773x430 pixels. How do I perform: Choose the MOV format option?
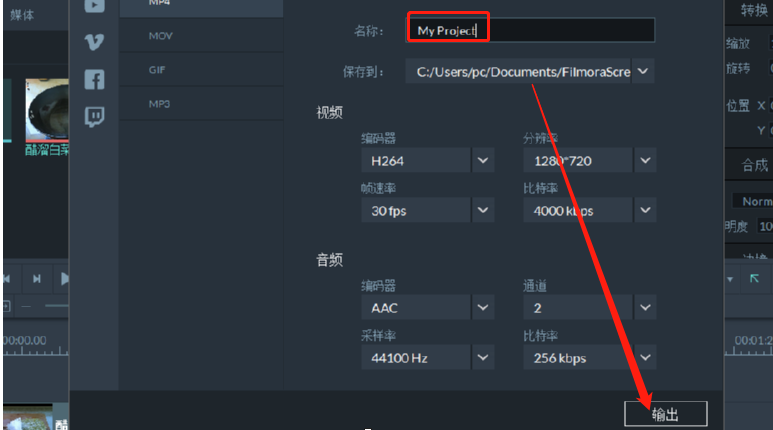click(x=161, y=35)
